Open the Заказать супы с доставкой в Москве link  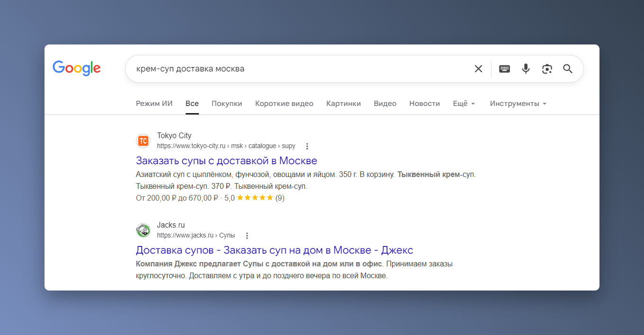pos(226,160)
